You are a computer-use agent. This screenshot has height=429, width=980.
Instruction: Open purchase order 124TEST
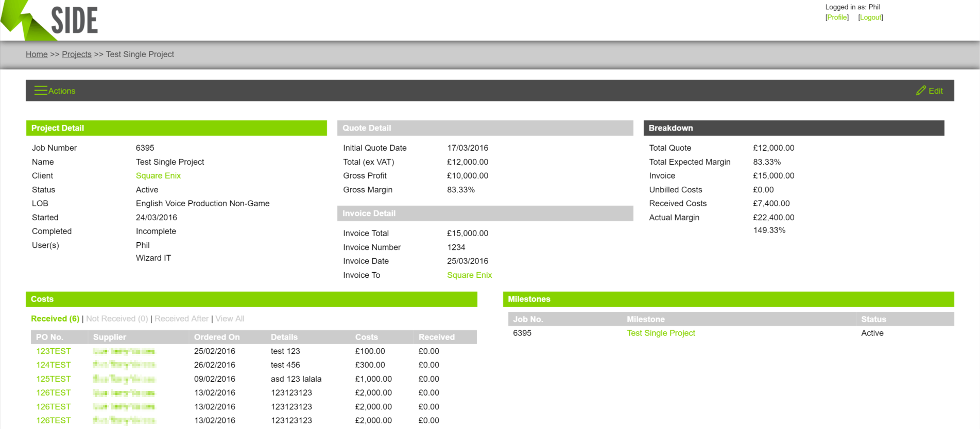point(54,365)
